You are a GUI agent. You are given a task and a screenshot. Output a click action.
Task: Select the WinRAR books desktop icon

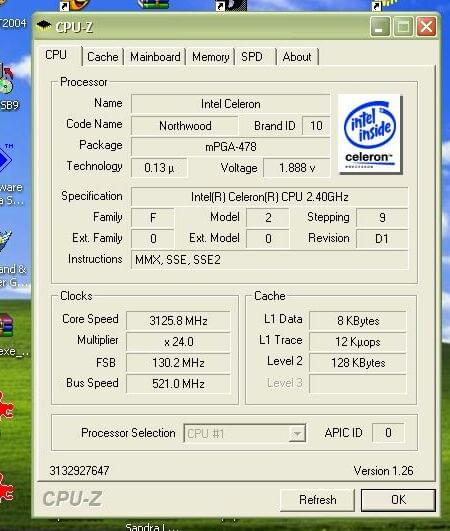click(6, 325)
